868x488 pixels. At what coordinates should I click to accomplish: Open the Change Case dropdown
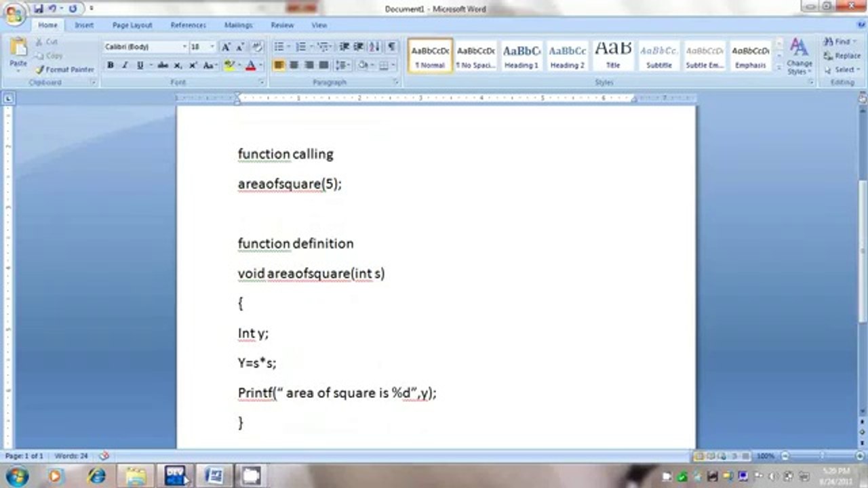point(210,65)
